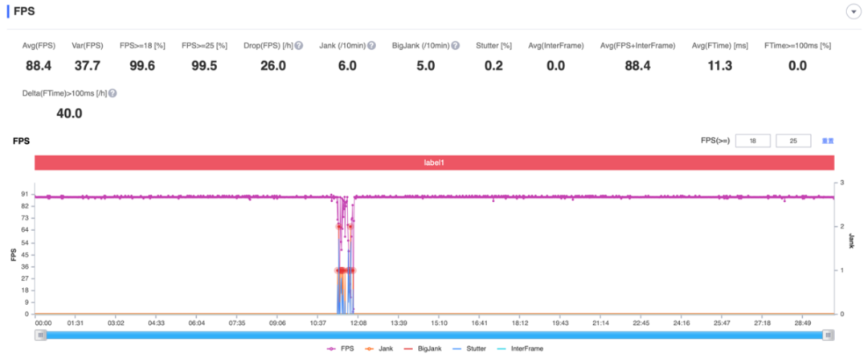Open the Jank (/10min) help question icon
This screenshot has height=354, width=868.
pyautogui.click(x=371, y=46)
